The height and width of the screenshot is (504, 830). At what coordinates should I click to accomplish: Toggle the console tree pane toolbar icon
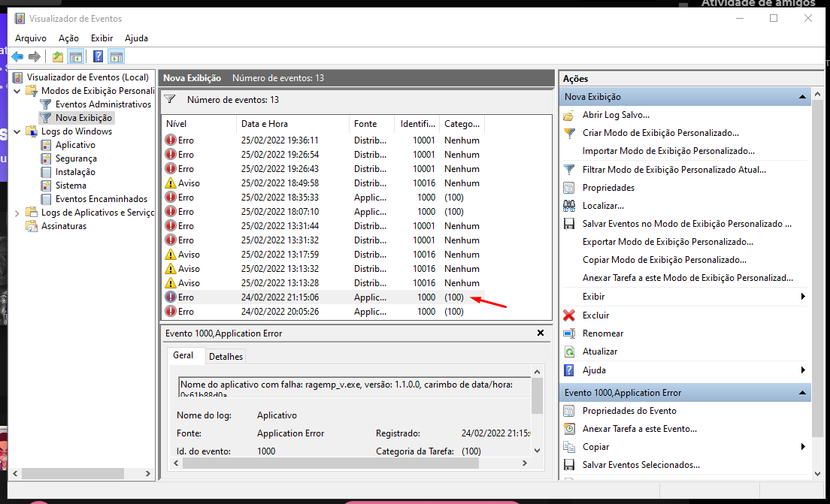point(76,56)
